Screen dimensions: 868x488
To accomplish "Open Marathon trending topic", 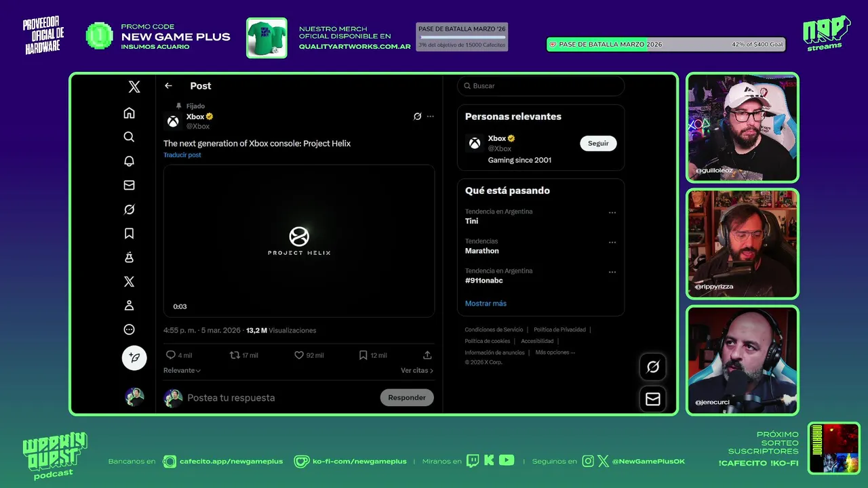I will tap(481, 251).
